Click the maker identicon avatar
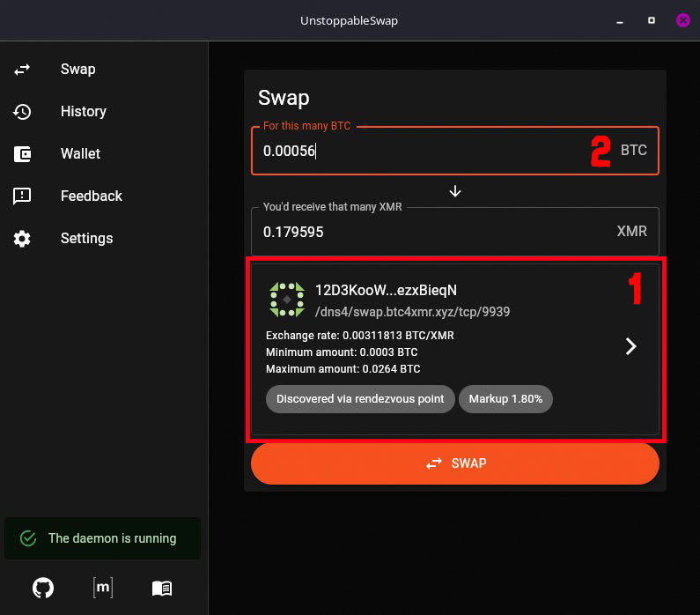The image size is (700, 615). tap(286, 300)
